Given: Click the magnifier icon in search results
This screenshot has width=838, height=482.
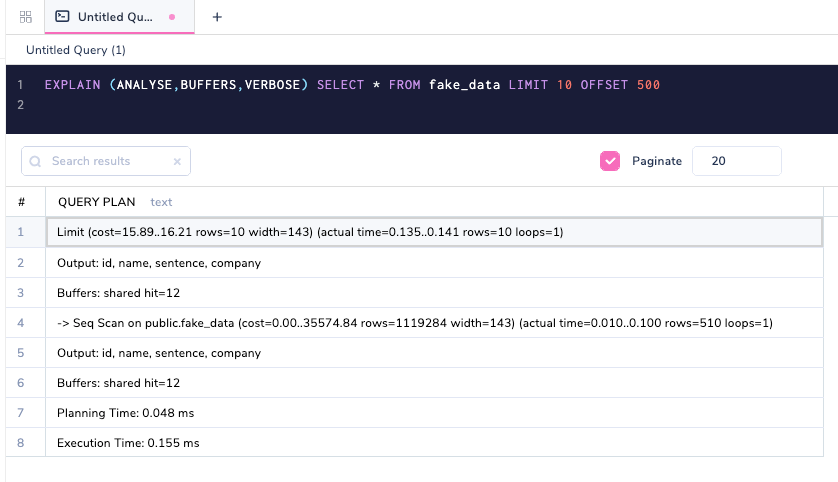Looking at the screenshot, I should point(36,161).
